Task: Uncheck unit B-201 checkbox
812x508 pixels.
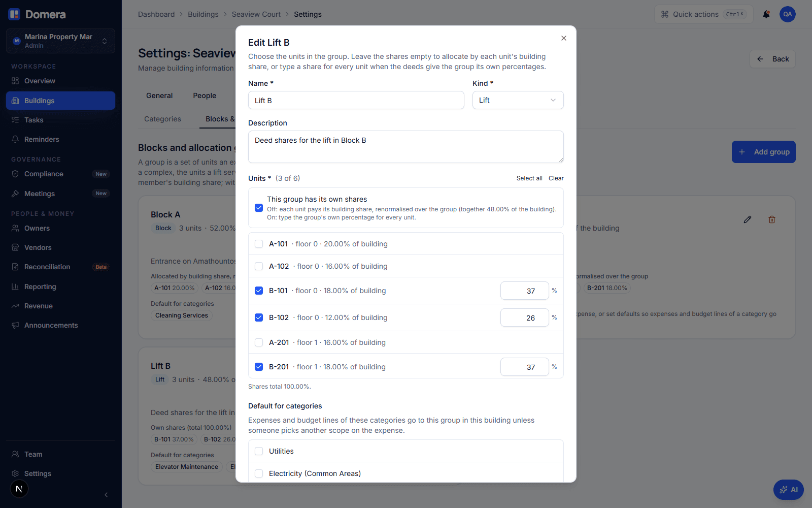Action: pos(259,367)
